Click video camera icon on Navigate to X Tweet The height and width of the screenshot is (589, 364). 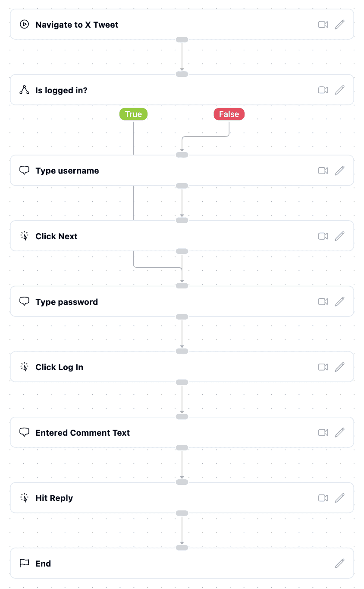[323, 25]
